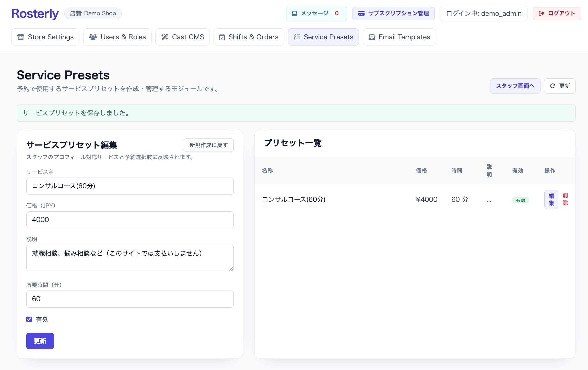Click the Users & Roles people icon
This screenshot has height=370, width=588.
pos(93,37)
